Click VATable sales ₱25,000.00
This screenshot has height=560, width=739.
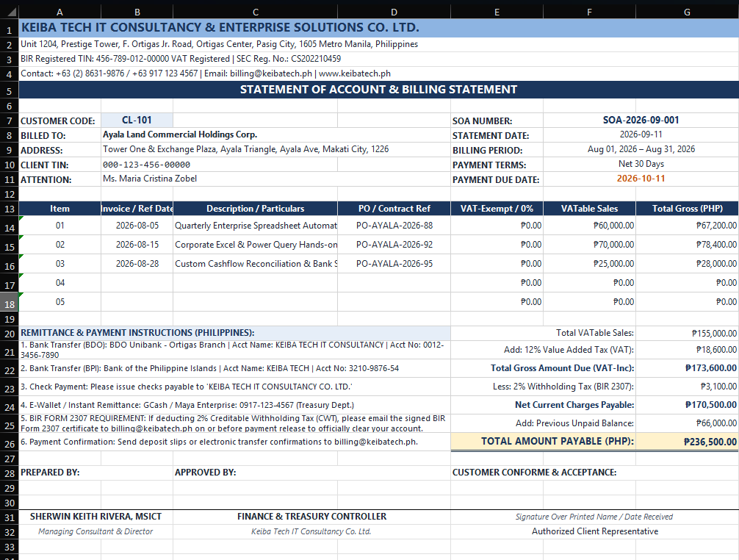589,264
